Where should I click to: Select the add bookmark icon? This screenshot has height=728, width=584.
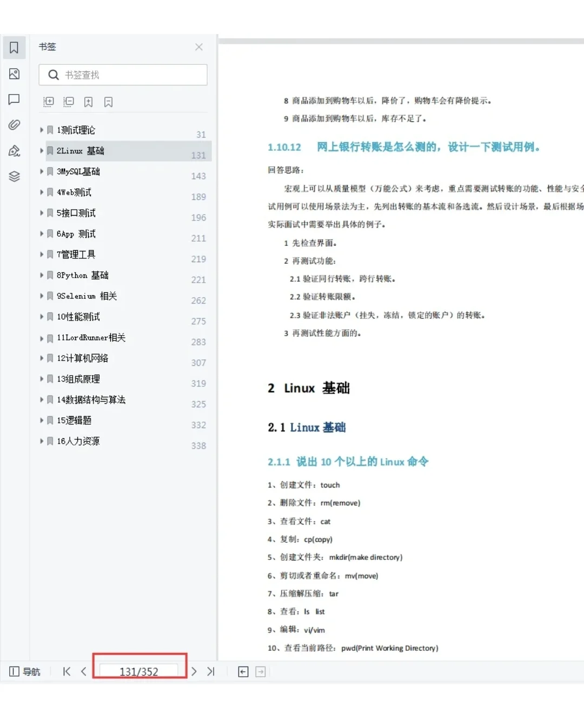pos(88,102)
